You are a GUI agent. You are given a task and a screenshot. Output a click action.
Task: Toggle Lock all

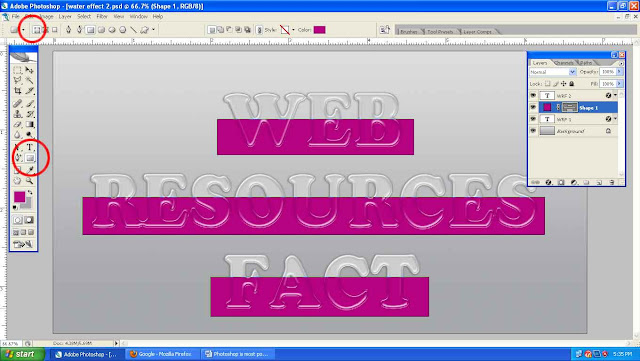click(571, 83)
